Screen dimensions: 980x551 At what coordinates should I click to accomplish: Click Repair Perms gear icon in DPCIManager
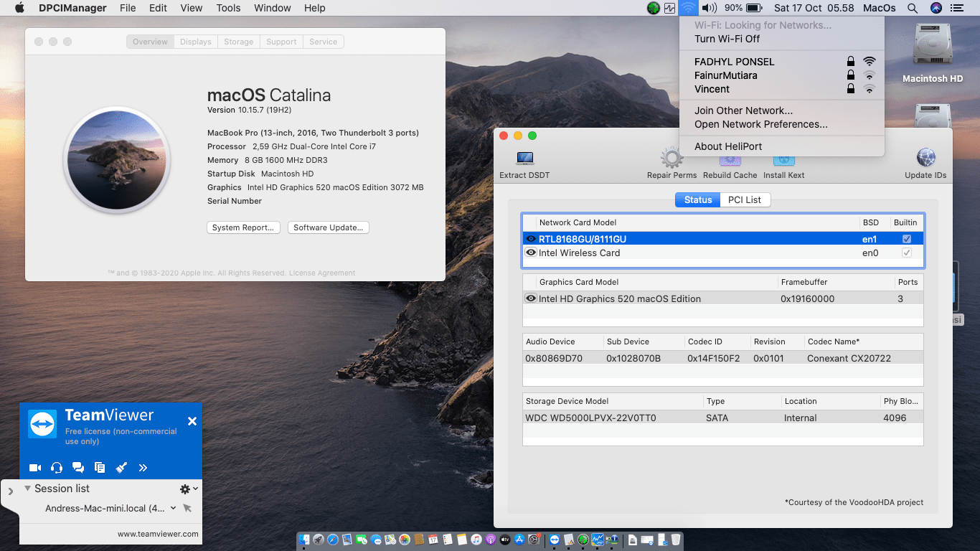coord(672,158)
